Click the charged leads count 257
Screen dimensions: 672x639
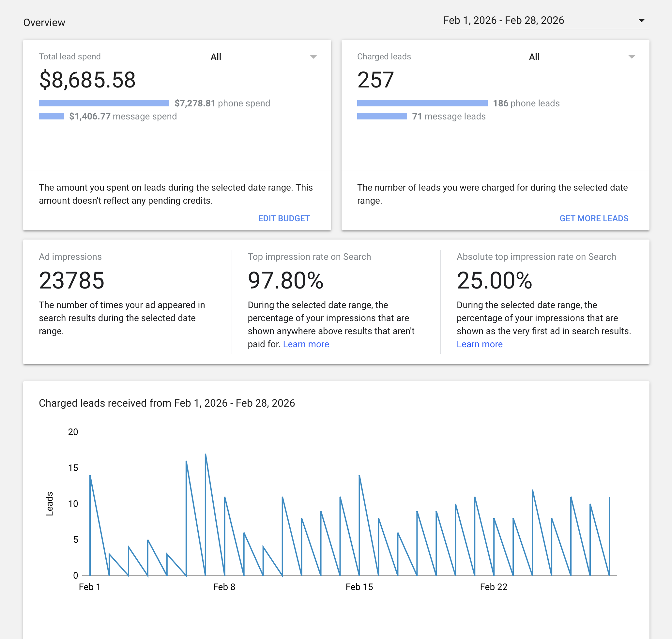375,81
